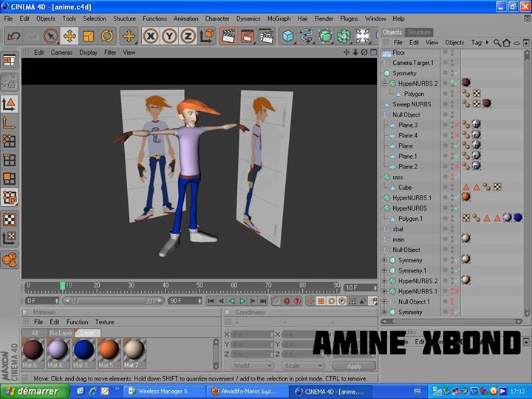This screenshot has height=399, width=532.
Task: Click the Apply button in Coordinates
Action: (x=354, y=366)
